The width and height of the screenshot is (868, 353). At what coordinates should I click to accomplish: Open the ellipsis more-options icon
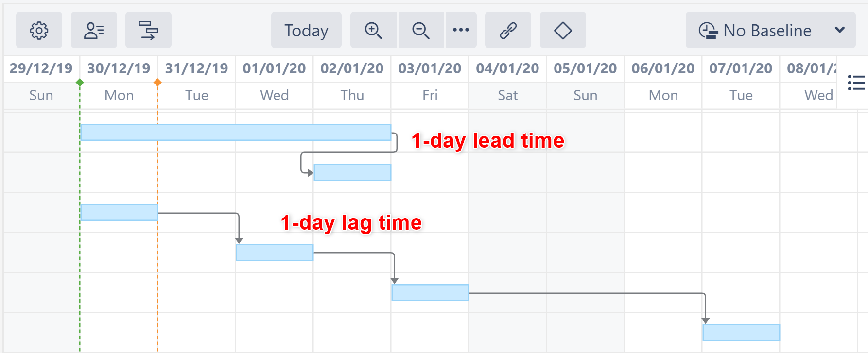[461, 30]
